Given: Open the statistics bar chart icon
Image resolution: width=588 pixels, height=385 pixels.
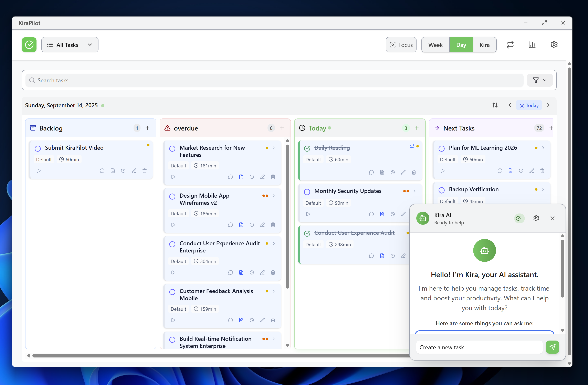Looking at the screenshot, I should [x=532, y=45].
